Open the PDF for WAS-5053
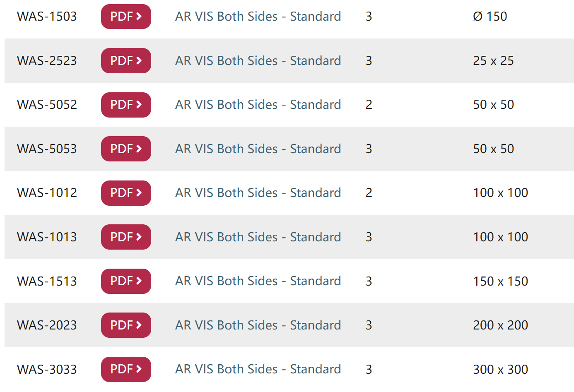 [x=126, y=149]
